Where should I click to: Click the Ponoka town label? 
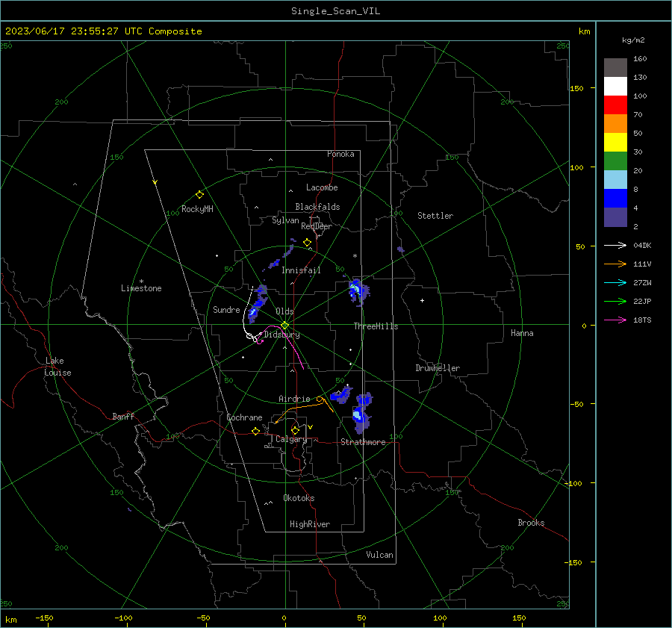tap(340, 154)
